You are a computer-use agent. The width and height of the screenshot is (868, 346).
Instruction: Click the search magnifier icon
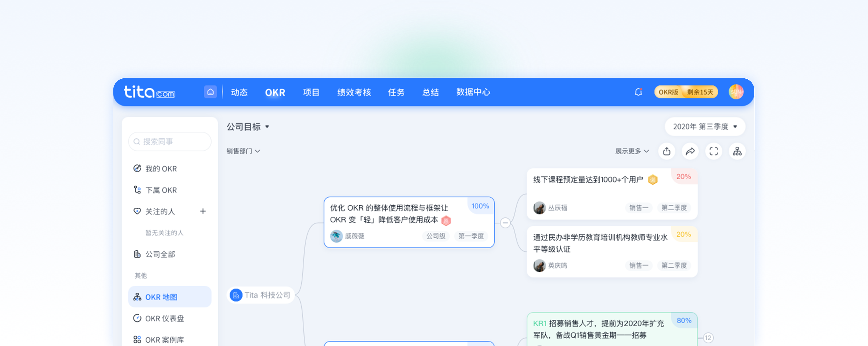137,142
